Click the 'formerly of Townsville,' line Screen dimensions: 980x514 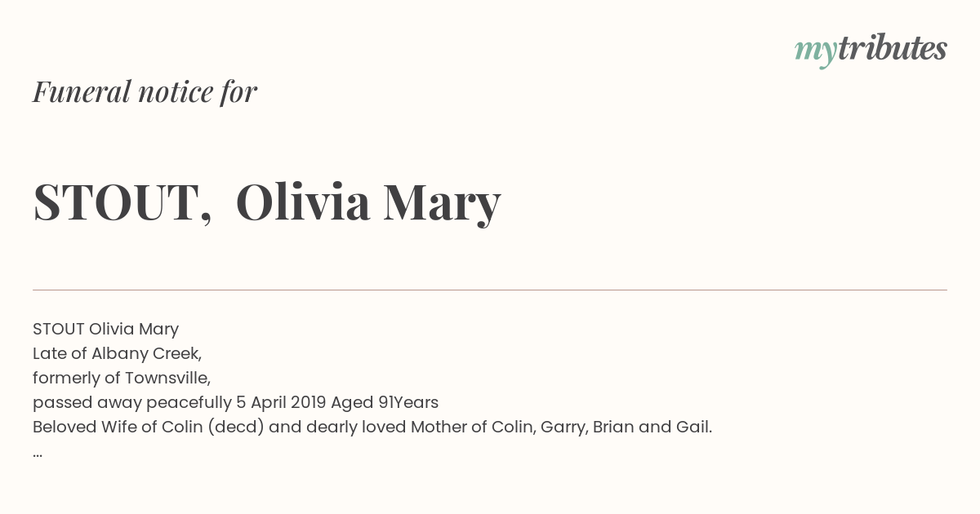tap(122, 378)
